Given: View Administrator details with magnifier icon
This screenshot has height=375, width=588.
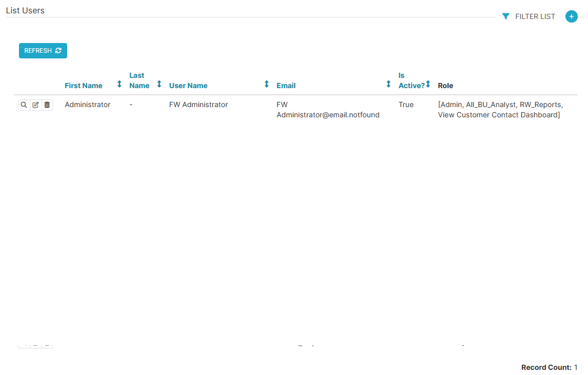Looking at the screenshot, I should pyautogui.click(x=24, y=105).
